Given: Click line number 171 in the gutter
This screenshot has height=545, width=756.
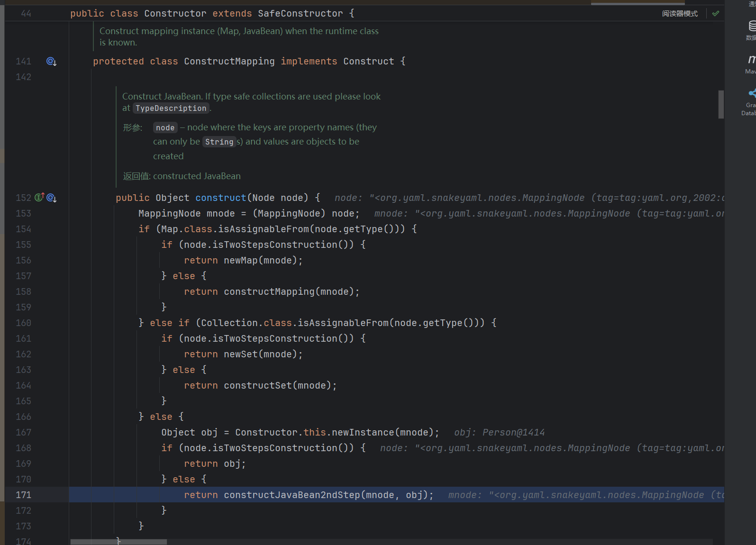Looking at the screenshot, I should click(x=23, y=495).
